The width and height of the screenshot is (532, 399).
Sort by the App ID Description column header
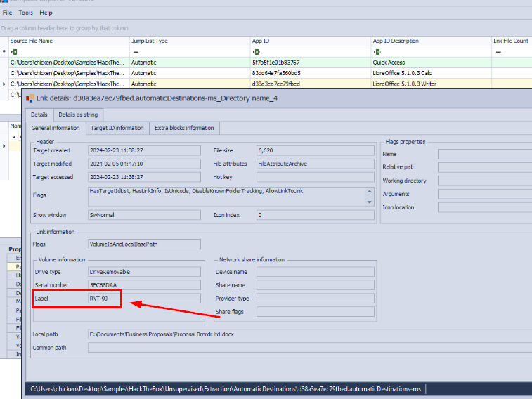(395, 41)
